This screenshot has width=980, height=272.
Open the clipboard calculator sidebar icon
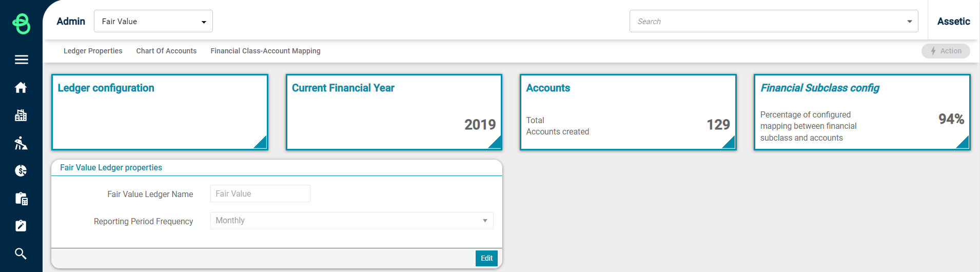click(21, 198)
